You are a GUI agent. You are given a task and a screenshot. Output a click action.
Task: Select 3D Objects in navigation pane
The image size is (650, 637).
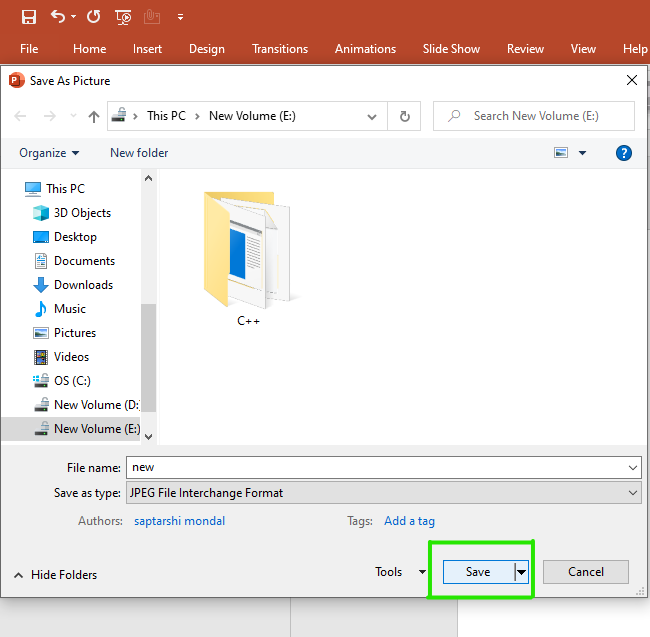coord(82,213)
